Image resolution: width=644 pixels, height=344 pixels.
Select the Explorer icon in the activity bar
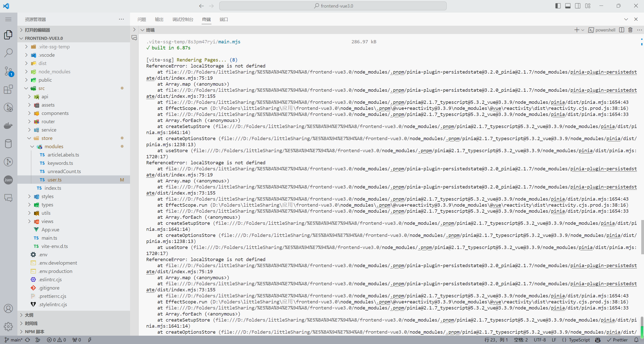[8, 35]
